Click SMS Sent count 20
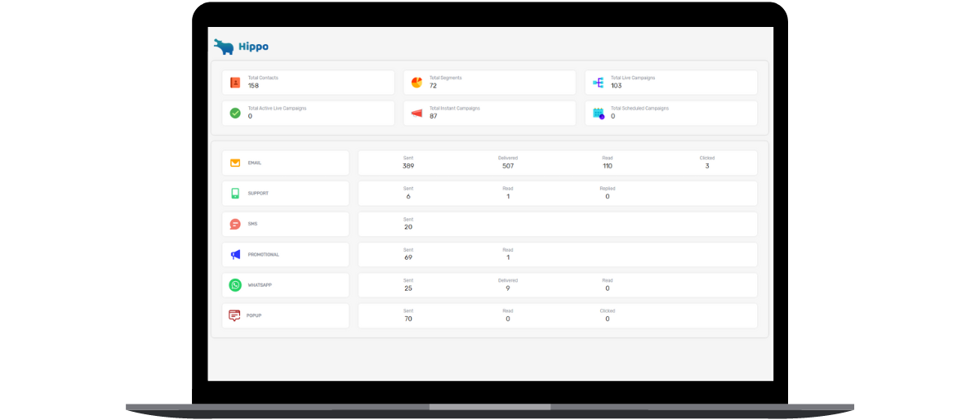The width and height of the screenshot is (980, 420). (x=408, y=227)
